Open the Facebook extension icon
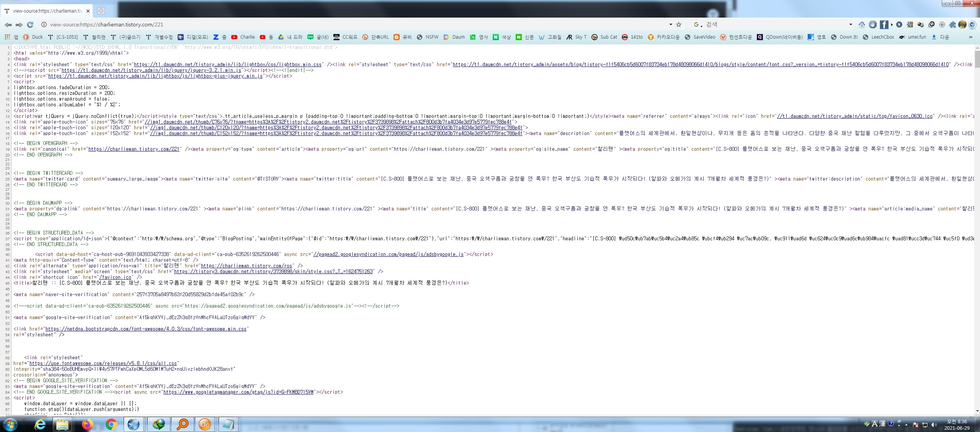980x432 pixels. [884, 24]
